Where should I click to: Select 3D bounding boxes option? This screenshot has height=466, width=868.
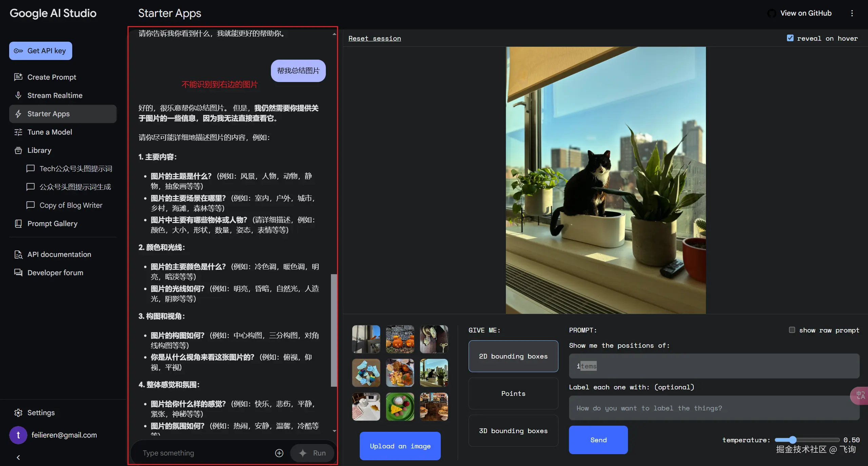[513, 431]
